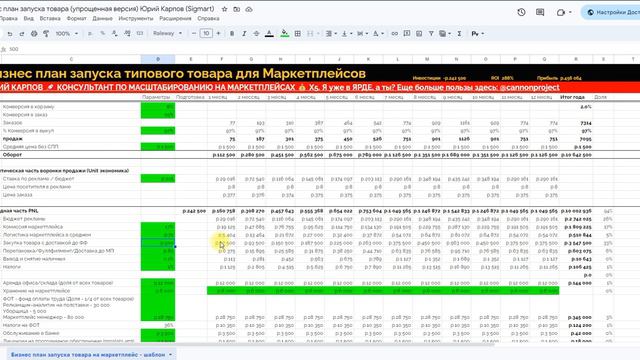This screenshot has height=360, width=640.
Task: Open the version history clock icon
Action: (x=521, y=12)
